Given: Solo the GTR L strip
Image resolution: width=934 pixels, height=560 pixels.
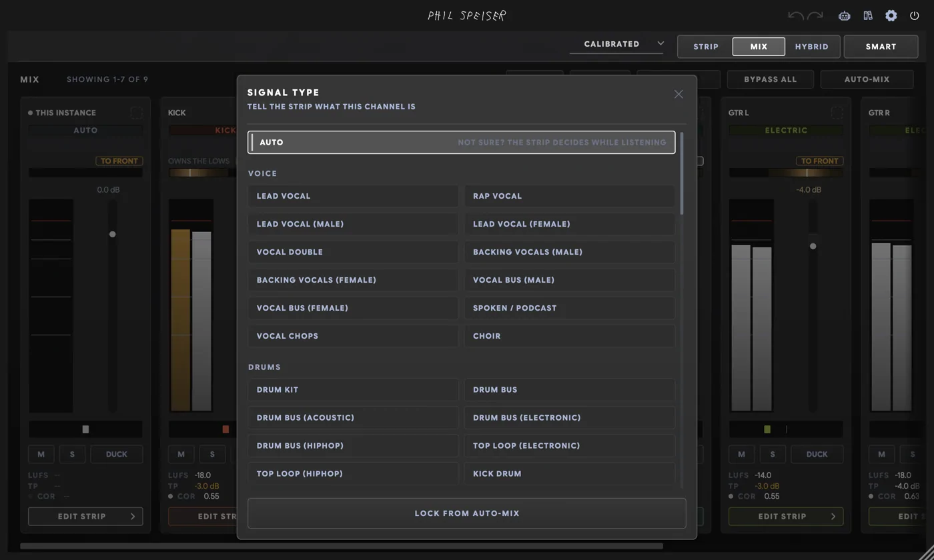Looking at the screenshot, I should click(773, 454).
